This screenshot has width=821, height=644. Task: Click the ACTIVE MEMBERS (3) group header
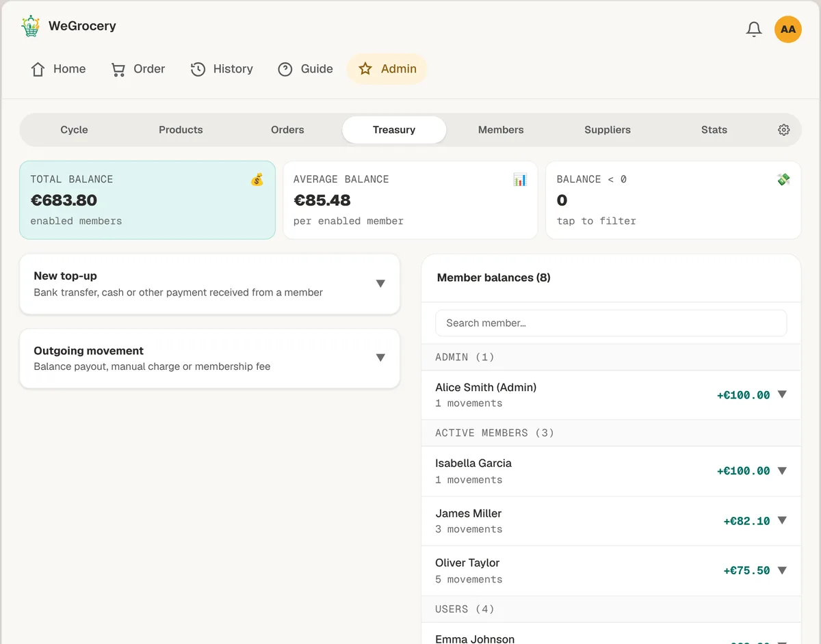coord(611,433)
